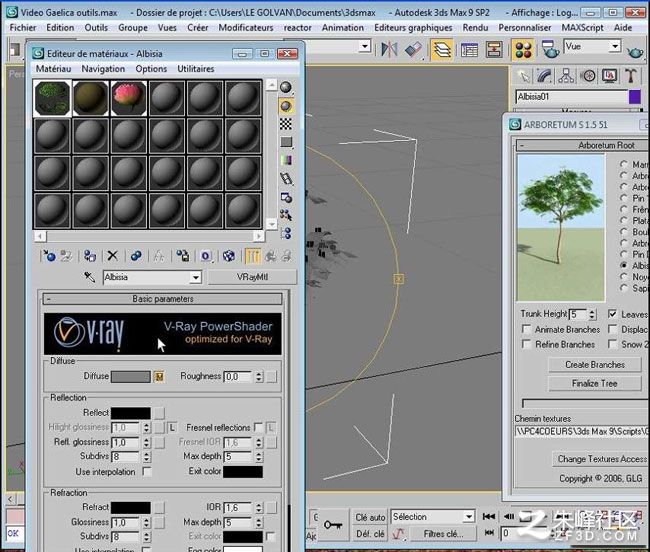Click the Render Scene teapot icon

click(x=549, y=50)
